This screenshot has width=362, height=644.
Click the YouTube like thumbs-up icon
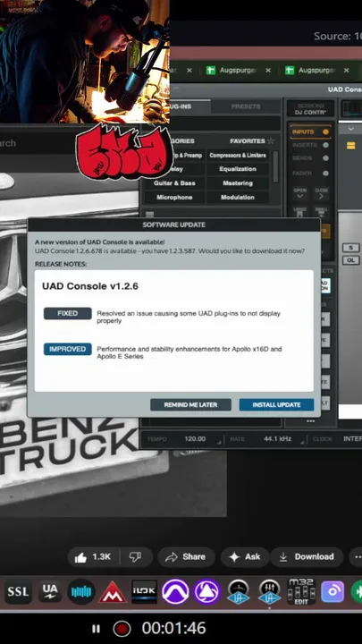tap(80, 557)
